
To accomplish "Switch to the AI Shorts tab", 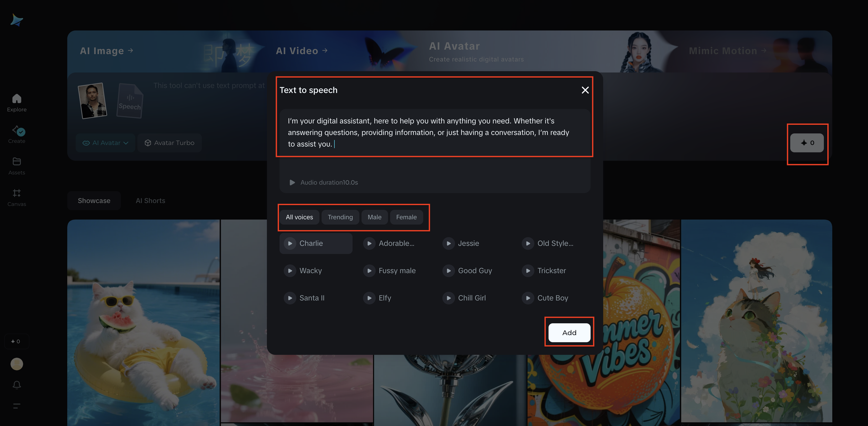I will coord(150,201).
